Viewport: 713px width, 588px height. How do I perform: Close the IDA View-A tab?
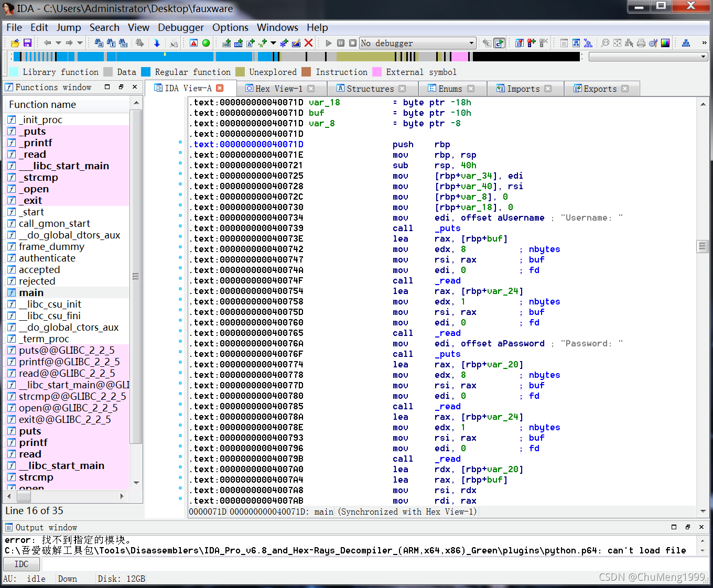tap(220, 88)
